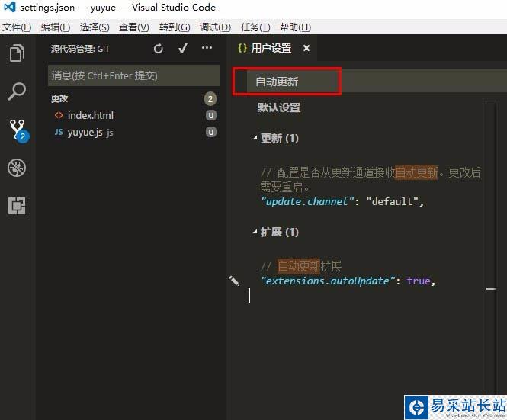Open the 任务(T) menu
The height and width of the screenshot is (420, 507).
pos(255,27)
